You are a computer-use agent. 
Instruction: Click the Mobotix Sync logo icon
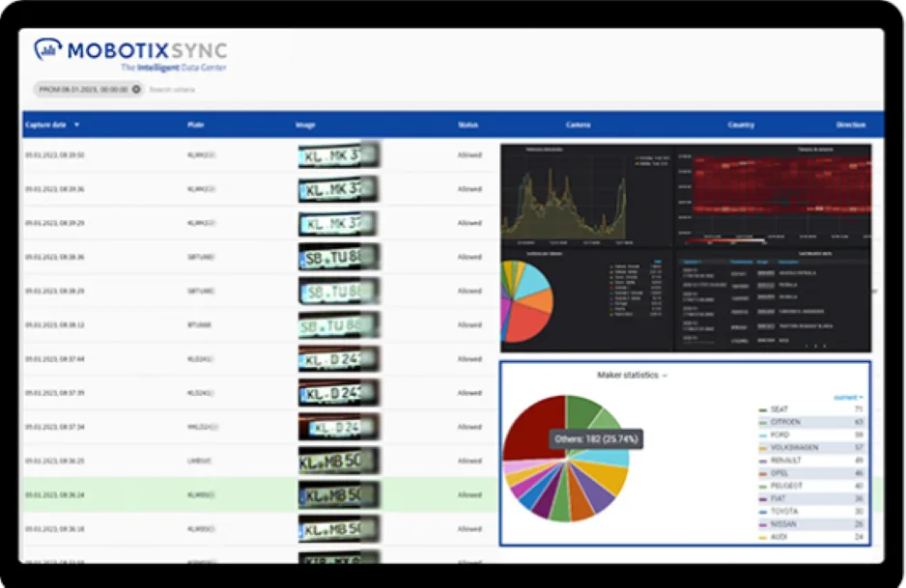click(x=47, y=49)
